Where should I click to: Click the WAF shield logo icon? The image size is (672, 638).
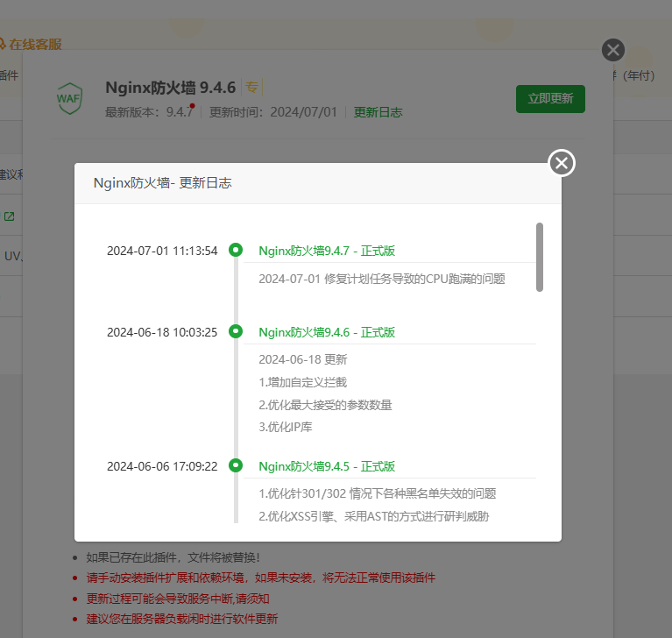[x=69, y=99]
